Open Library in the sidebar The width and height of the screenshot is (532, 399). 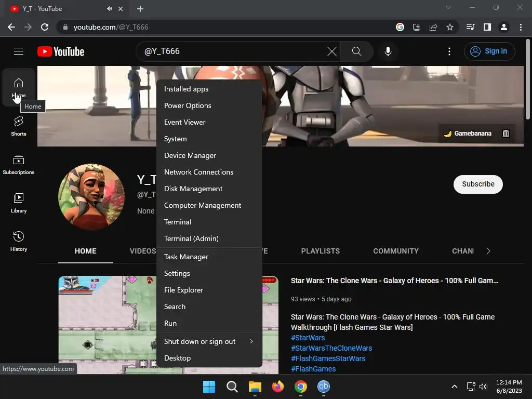coord(19,203)
